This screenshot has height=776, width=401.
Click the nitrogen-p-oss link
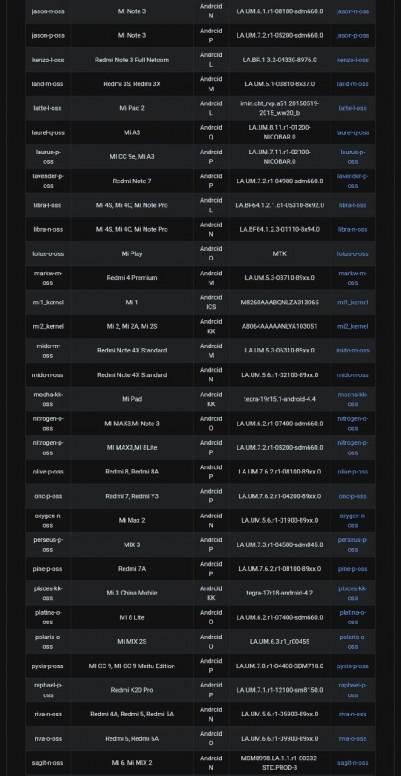[x=352, y=448]
